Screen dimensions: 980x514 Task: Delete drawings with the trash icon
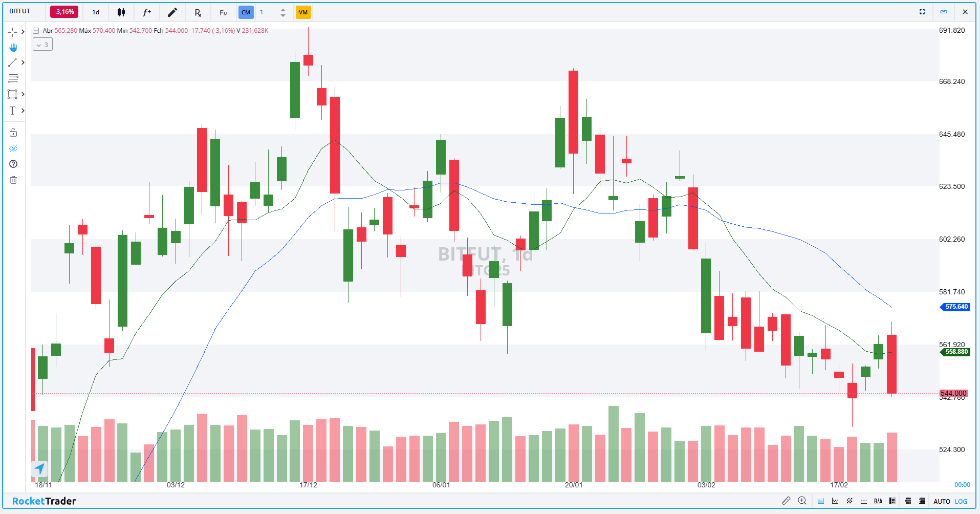(x=13, y=180)
